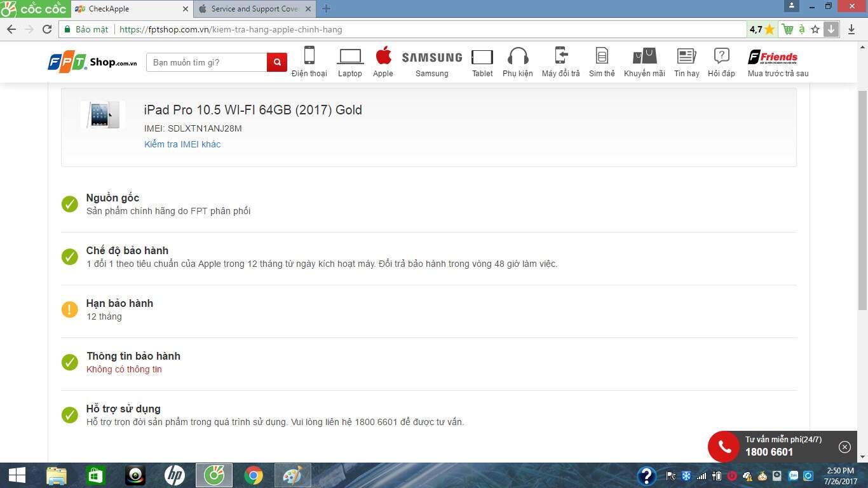The height and width of the screenshot is (488, 868).
Task: Click the gray download arrow button in address bar
Action: tap(831, 29)
